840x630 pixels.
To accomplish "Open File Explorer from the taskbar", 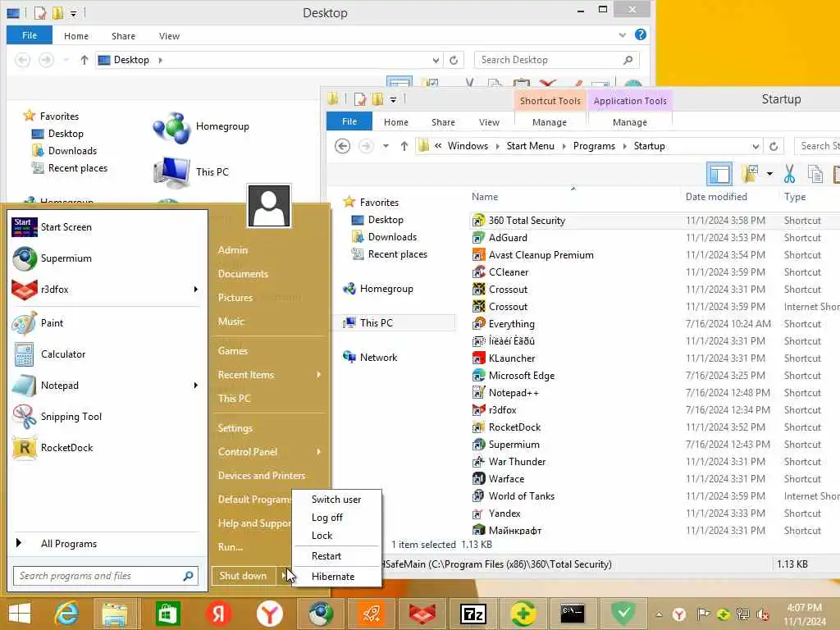I will pos(115,614).
